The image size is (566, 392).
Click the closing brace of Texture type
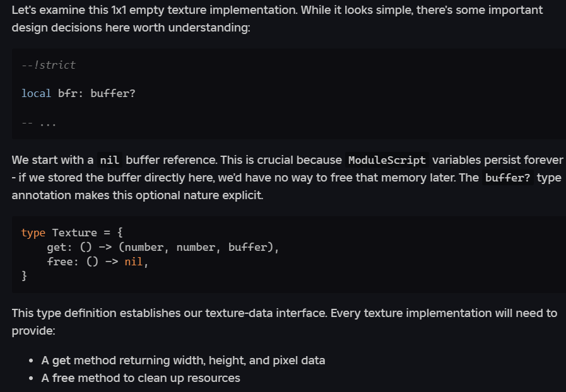coord(25,276)
